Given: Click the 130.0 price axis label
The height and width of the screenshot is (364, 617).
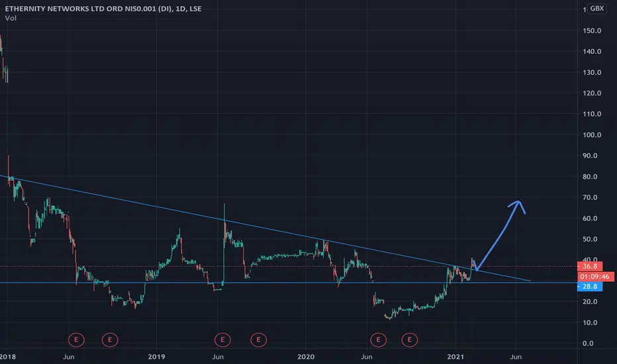Looking at the screenshot, I should click(x=592, y=72).
